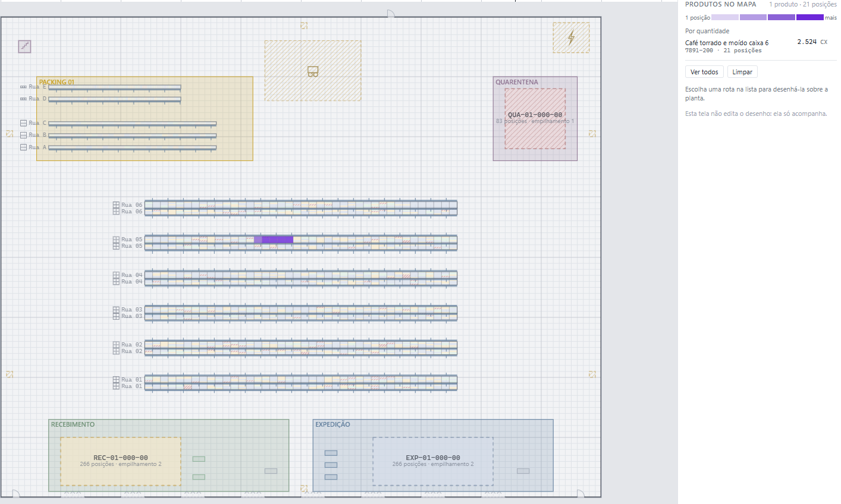Click the rack icon next to Rua 04
The height and width of the screenshot is (504, 841).
[x=116, y=278]
